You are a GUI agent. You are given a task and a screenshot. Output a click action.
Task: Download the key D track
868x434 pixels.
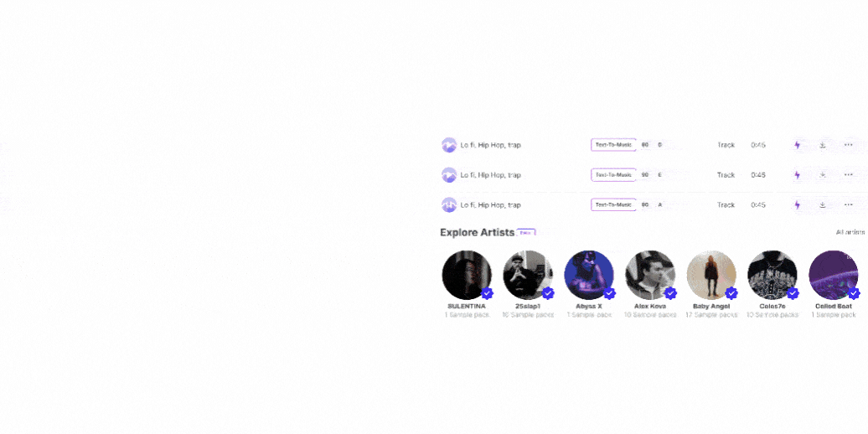[x=823, y=145]
